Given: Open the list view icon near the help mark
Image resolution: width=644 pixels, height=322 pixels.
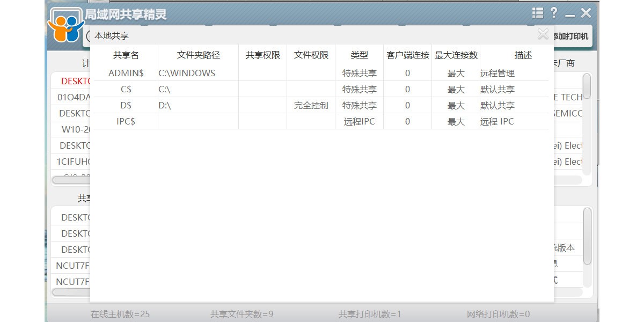Looking at the screenshot, I should (537, 13).
